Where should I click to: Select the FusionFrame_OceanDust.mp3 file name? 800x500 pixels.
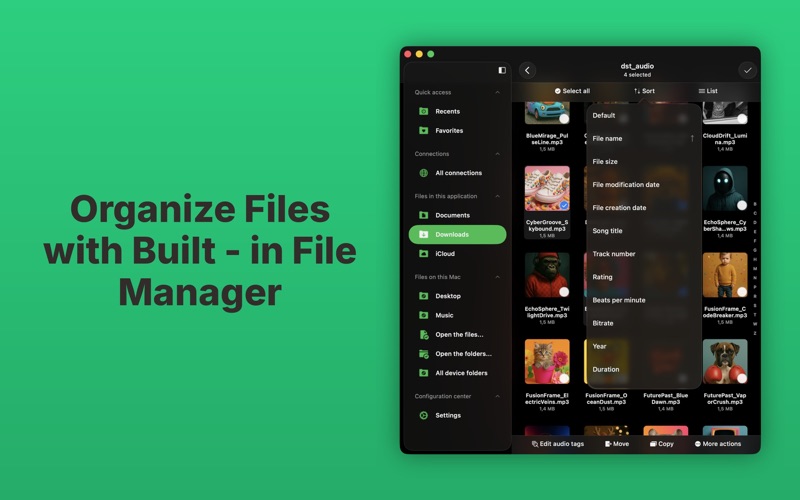[x=606, y=398]
